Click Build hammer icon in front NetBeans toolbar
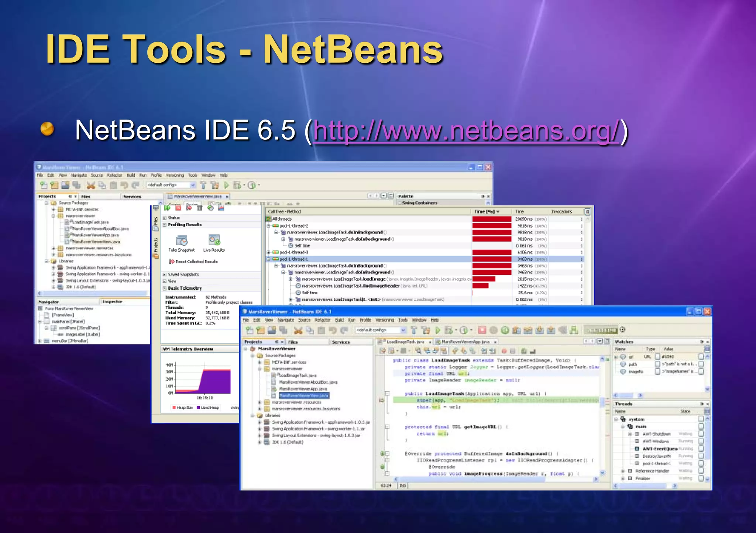This screenshot has width=756, height=533. pyautogui.click(x=414, y=330)
